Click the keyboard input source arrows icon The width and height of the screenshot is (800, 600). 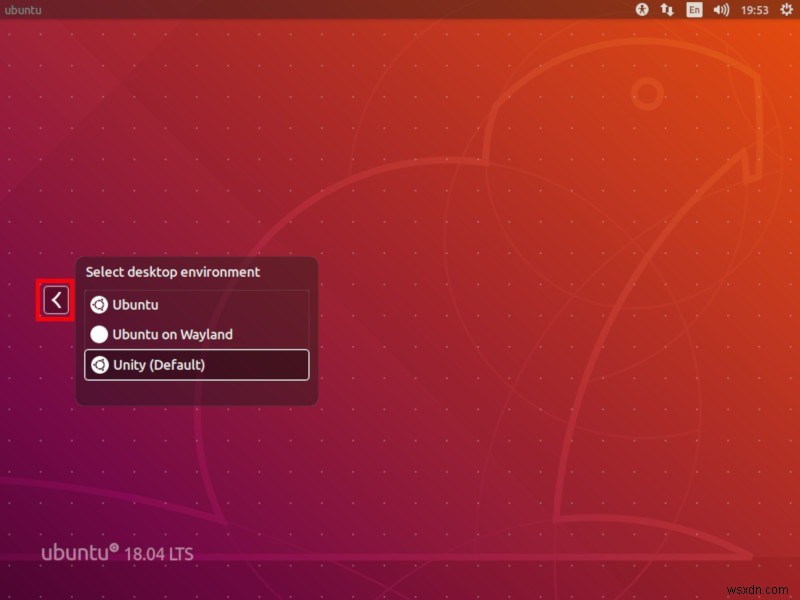666,10
